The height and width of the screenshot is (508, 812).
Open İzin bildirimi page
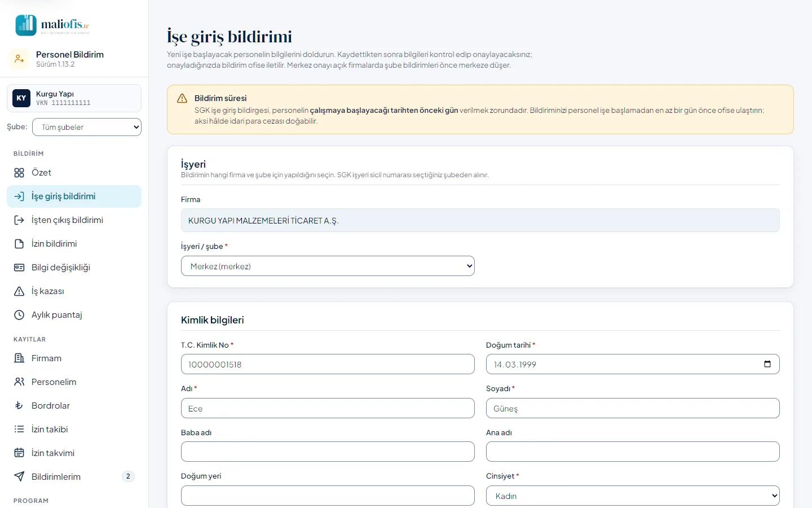74,244
